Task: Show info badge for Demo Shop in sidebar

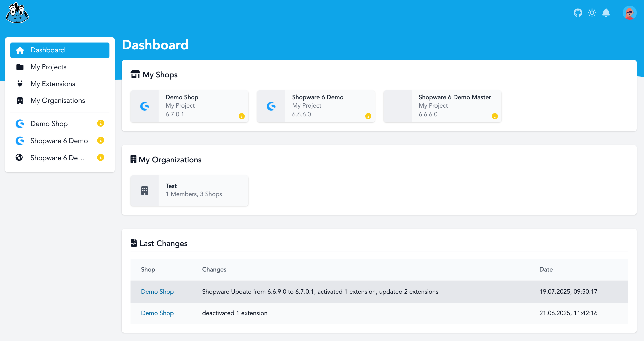Action: [100, 123]
